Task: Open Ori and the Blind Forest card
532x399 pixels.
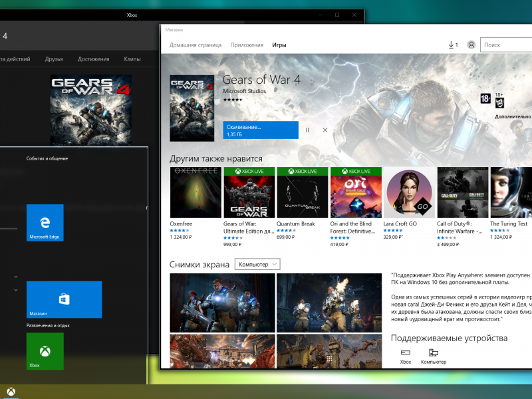Action: 356,207
